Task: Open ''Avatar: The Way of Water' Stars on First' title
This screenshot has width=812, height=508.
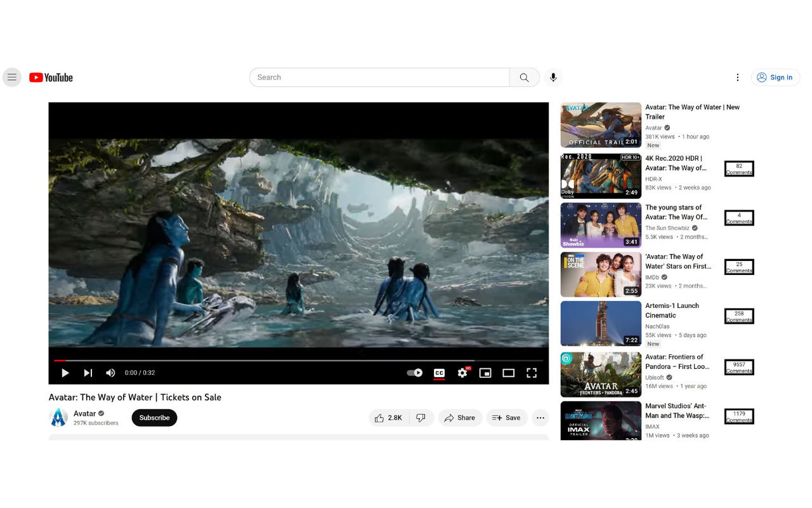Action: [x=678, y=262]
